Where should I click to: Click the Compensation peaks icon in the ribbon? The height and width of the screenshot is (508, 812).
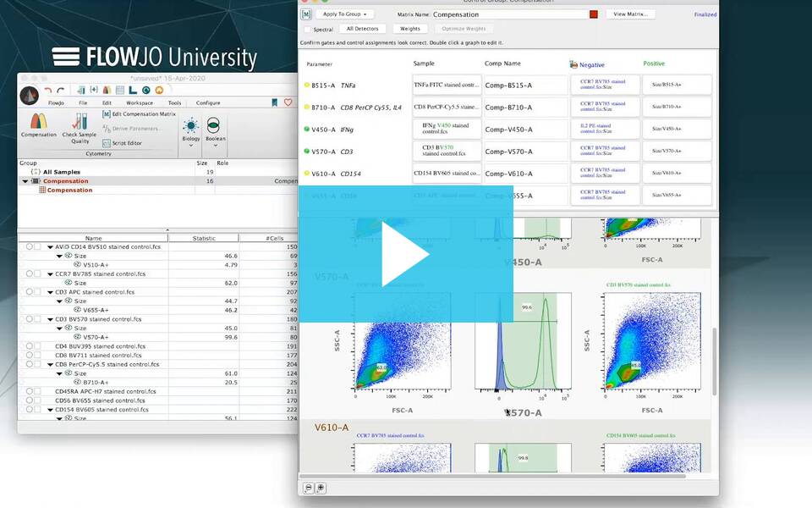tap(38, 121)
